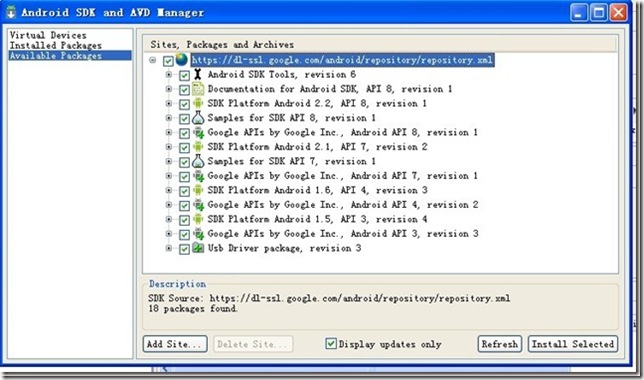Viewport: 644px width, 380px height.
Task: Uncheck Google APIs Android API 8 checkbox
Action: [184, 133]
